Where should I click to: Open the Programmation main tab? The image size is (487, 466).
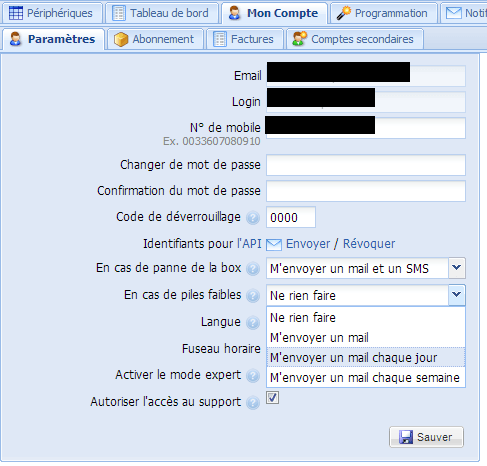pos(383,13)
